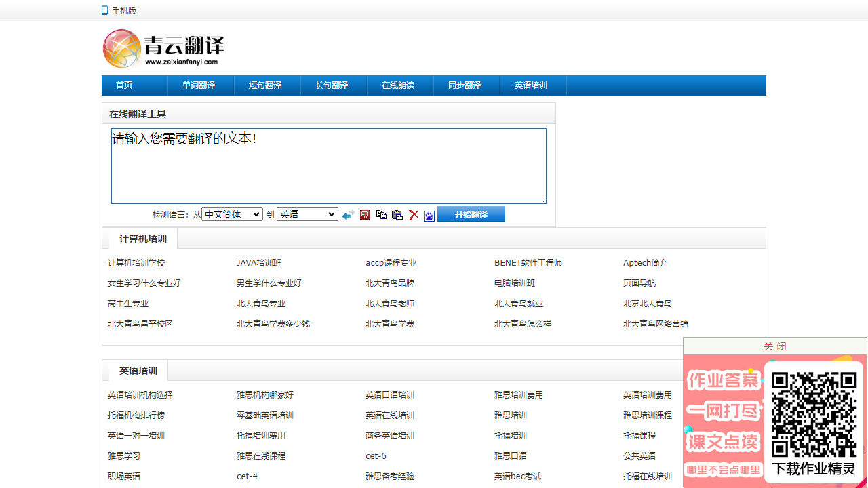
Task: Click the copy text icon
Action: coord(381,215)
